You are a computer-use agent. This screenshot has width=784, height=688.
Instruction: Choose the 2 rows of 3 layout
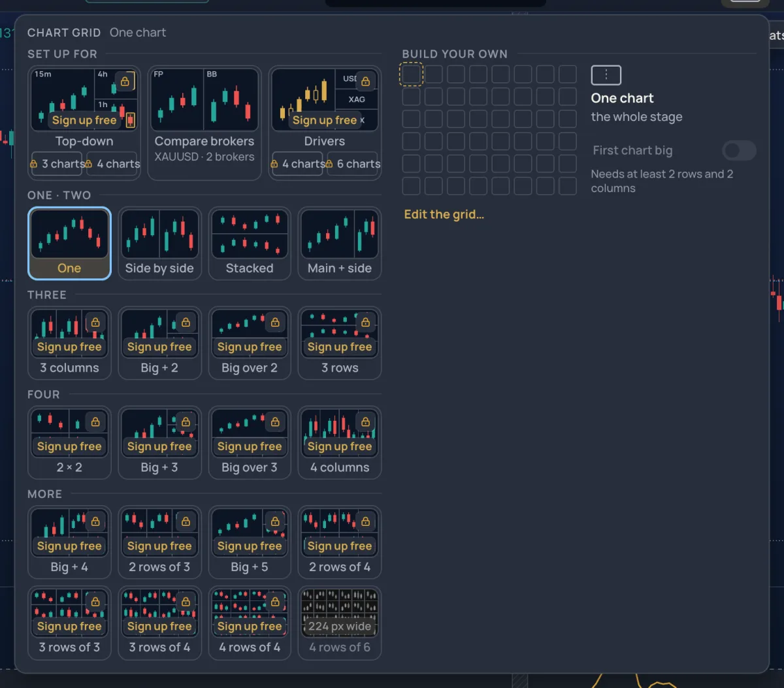(x=159, y=542)
